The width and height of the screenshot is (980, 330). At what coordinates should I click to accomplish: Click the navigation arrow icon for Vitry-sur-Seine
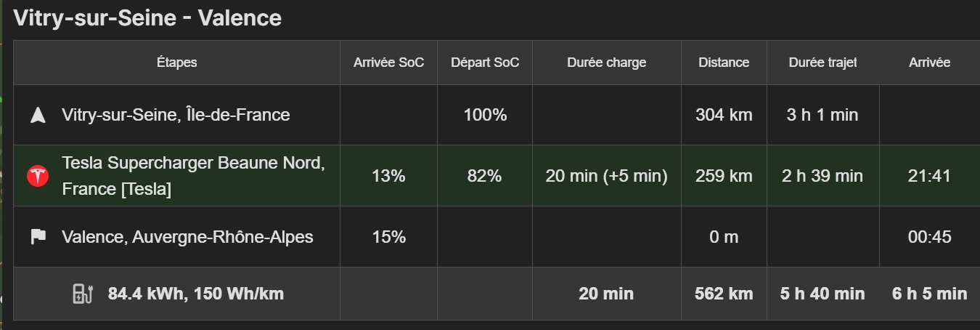click(38, 115)
